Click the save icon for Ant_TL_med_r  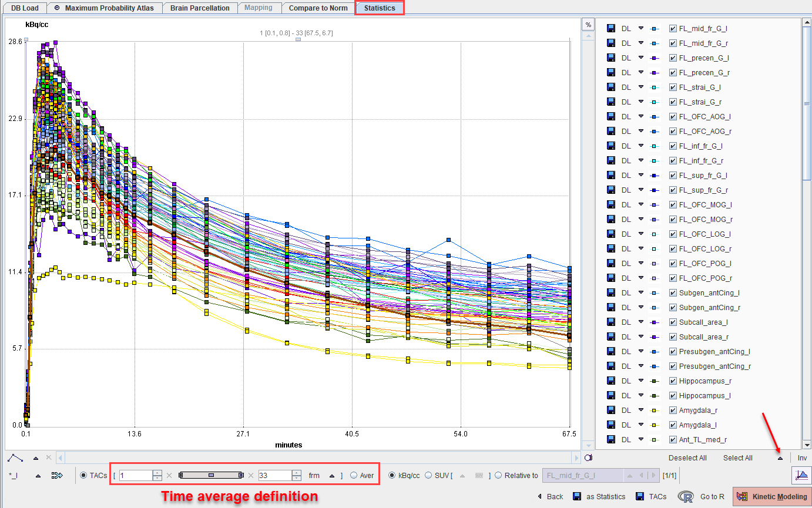(x=611, y=439)
